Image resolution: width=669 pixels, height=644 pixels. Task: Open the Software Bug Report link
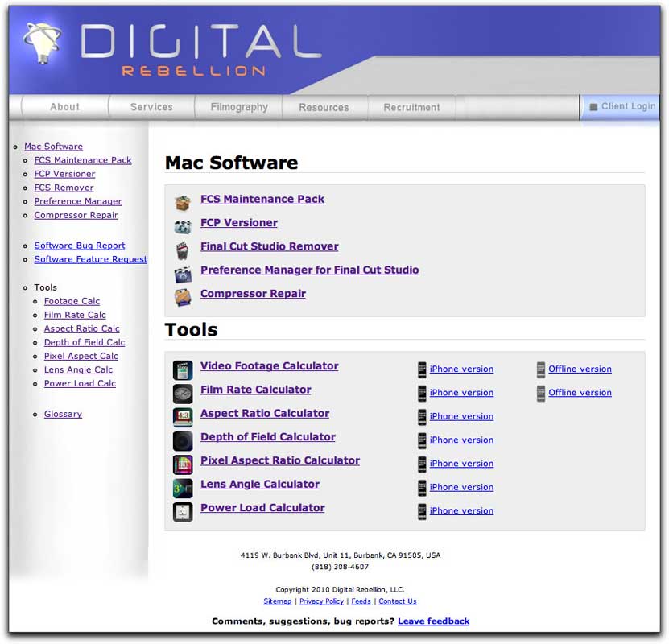click(x=80, y=246)
